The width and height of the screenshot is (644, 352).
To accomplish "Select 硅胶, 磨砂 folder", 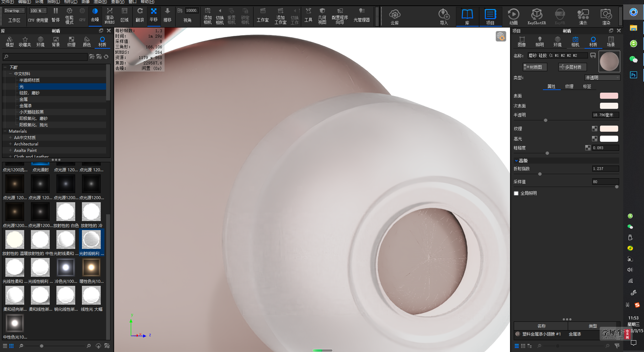I will click(30, 93).
